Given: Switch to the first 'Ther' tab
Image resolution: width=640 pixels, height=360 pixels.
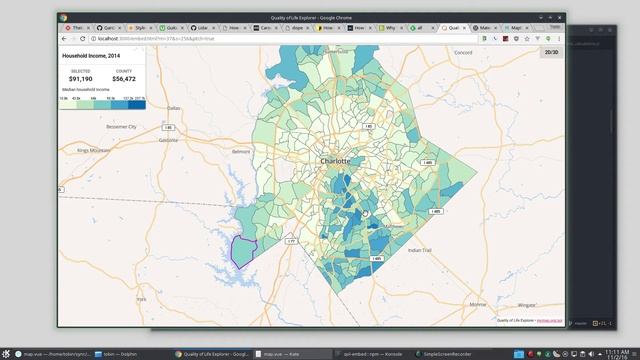Looking at the screenshot, I should click(77, 28).
